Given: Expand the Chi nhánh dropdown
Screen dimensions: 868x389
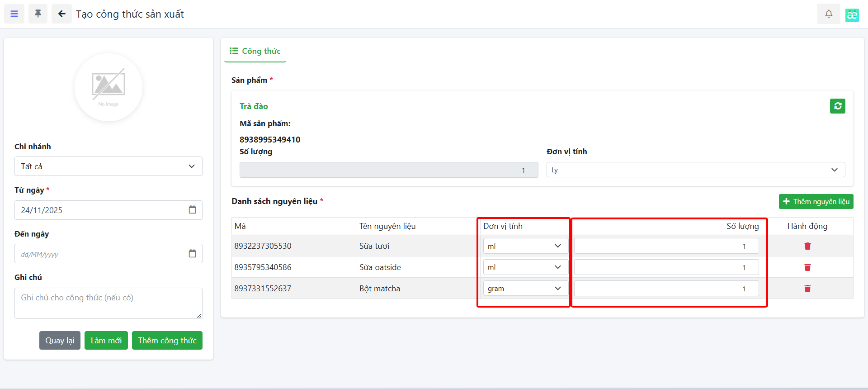Looking at the screenshot, I should [108, 166].
